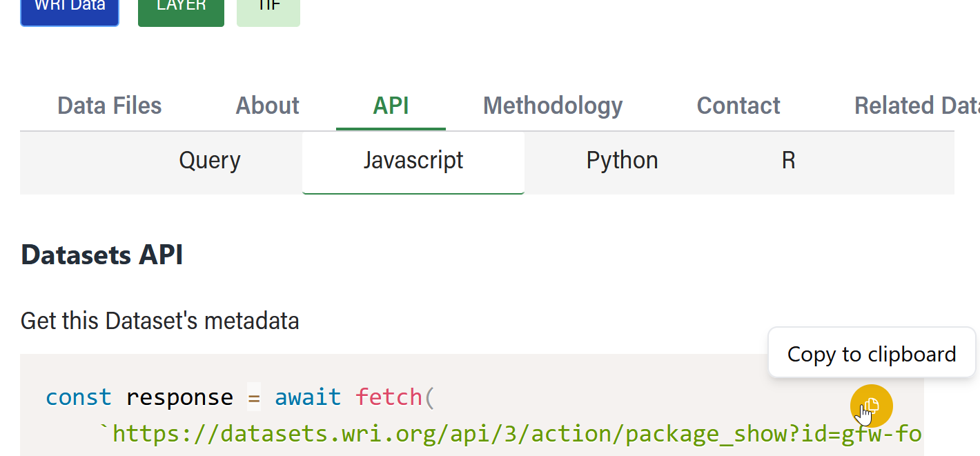
Task: Click the Datasets API heading
Action: tap(102, 255)
